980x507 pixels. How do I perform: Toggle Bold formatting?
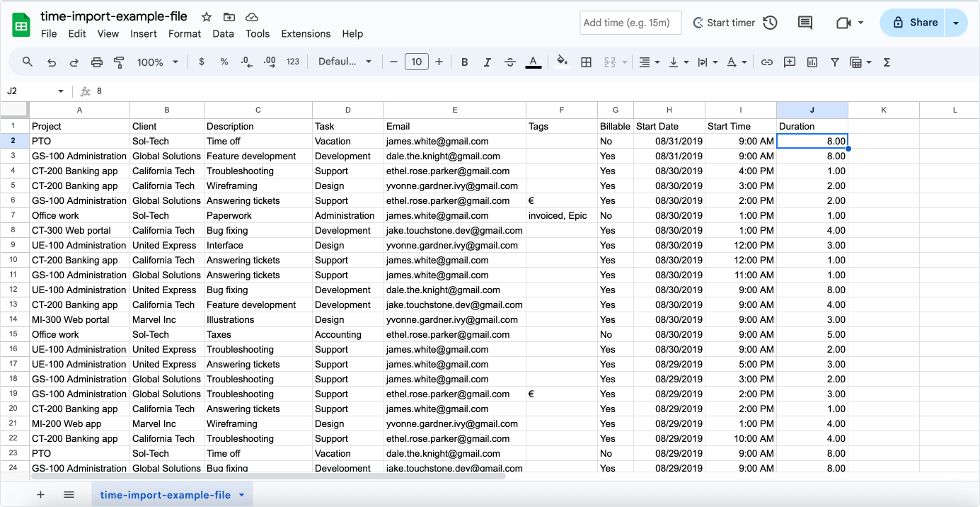465,62
